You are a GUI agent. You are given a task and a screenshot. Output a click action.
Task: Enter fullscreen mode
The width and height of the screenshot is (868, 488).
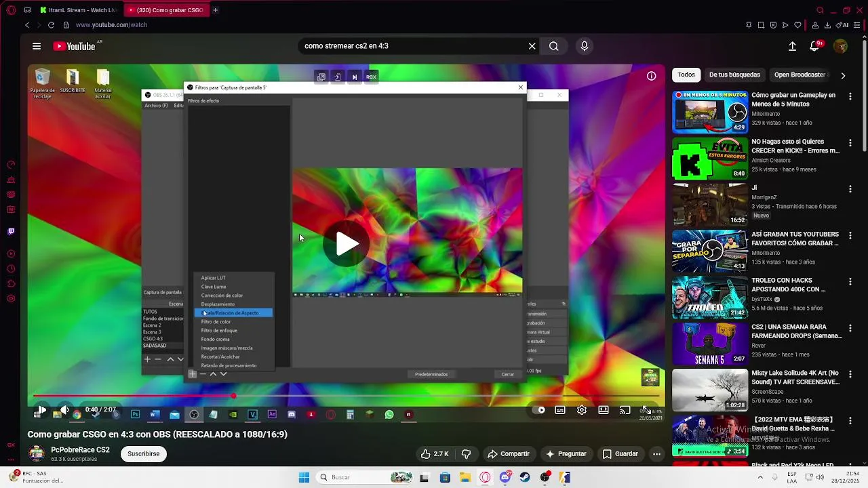click(x=647, y=410)
